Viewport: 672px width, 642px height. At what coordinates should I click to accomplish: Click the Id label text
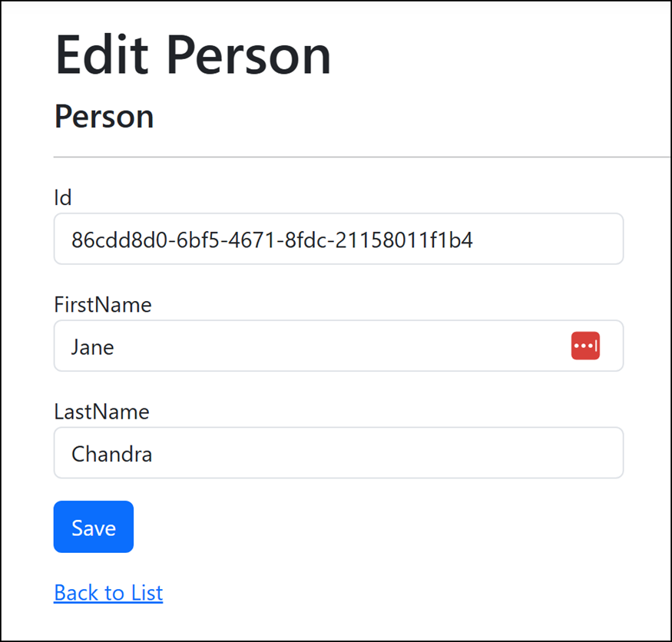point(62,198)
